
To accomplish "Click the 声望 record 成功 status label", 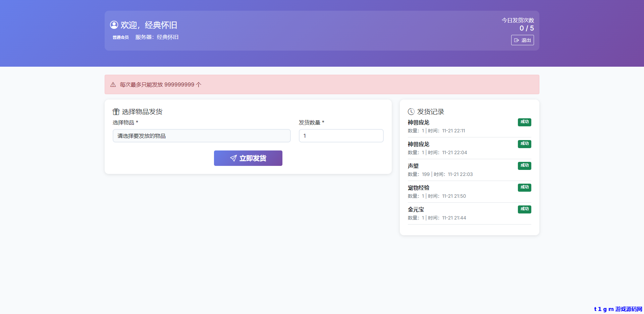I will pos(524,166).
